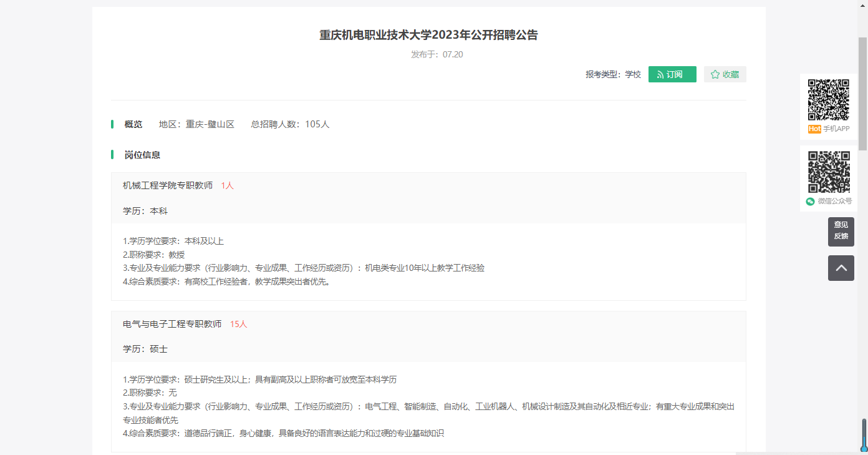Viewport: 868px width, 455px height.
Task: Click the 学历：本科 text
Action: point(145,211)
